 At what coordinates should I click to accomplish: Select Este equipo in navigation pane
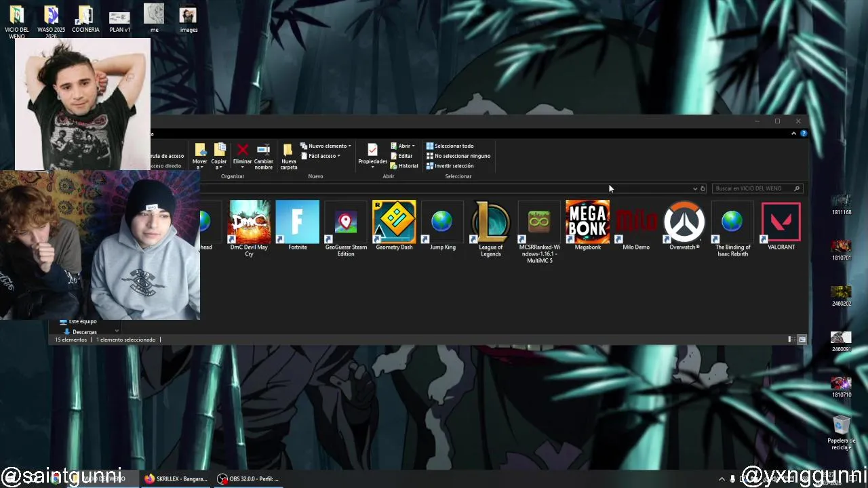coord(78,322)
